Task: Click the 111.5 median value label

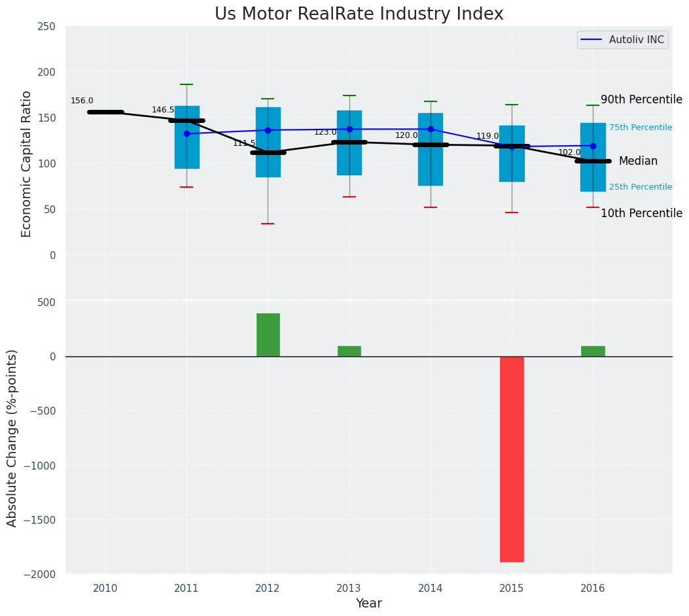Action: [x=244, y=143]
